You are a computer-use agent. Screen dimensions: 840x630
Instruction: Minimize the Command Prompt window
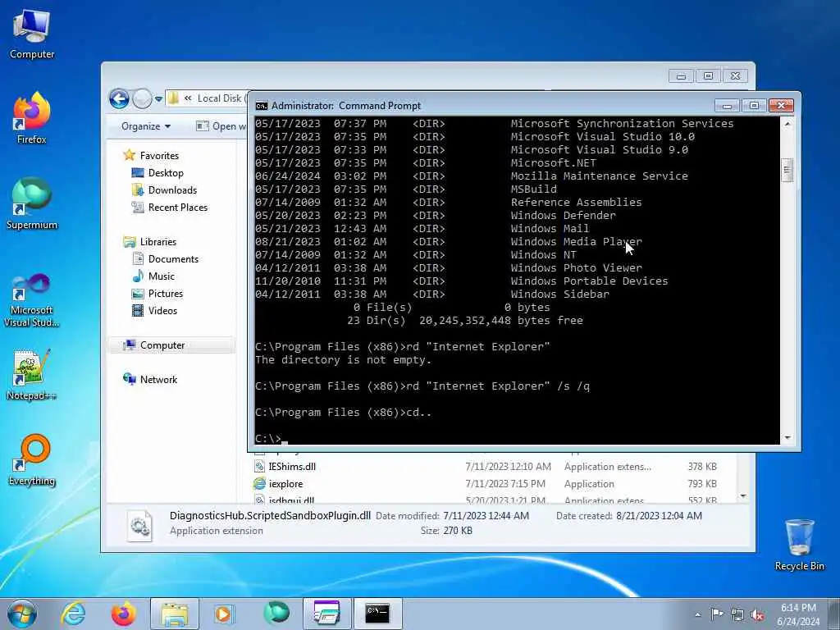point(727,106)
